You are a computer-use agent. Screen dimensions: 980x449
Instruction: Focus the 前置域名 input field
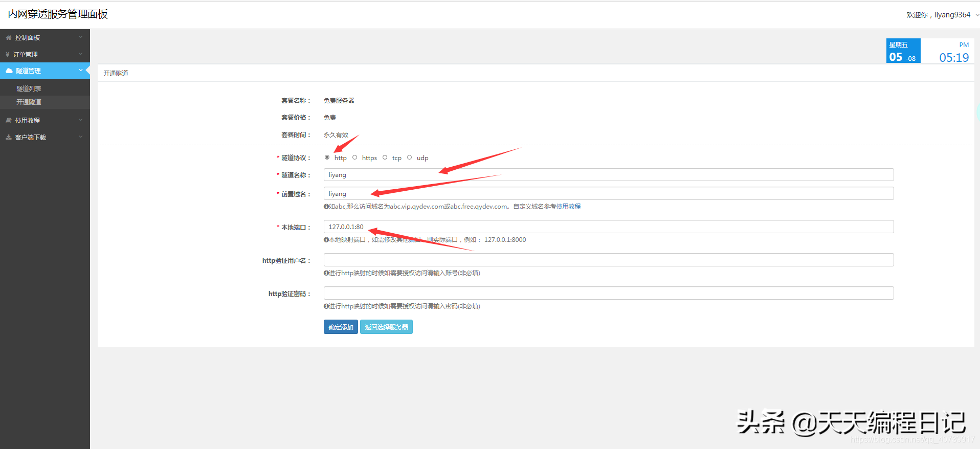609,193
